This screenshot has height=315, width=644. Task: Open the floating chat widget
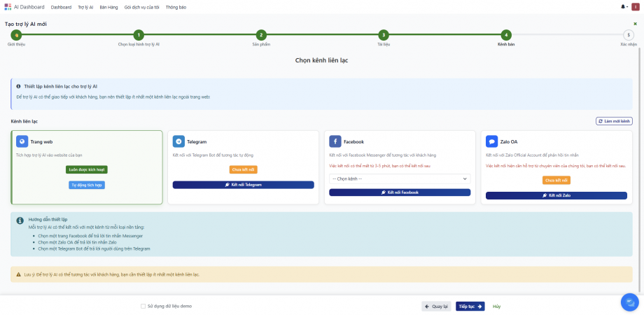pyautogui.click(x=629, y=302)
